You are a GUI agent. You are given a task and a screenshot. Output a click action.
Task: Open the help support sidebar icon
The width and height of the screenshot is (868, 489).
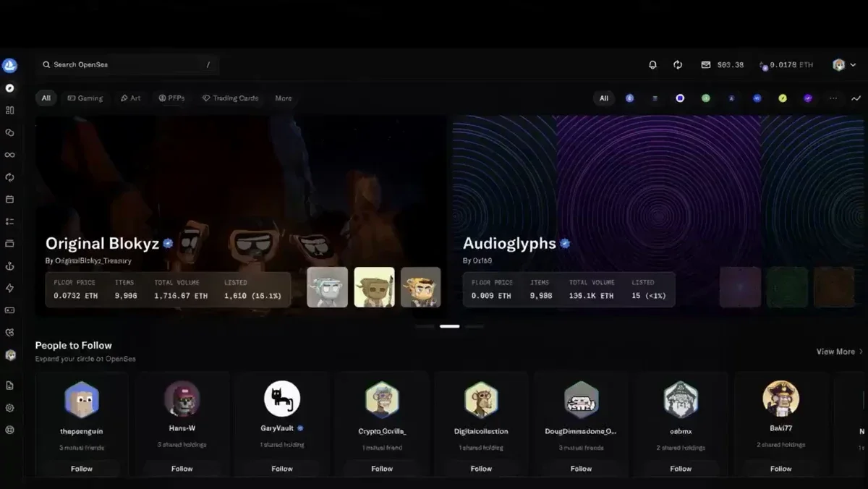[x=9, y=430]
